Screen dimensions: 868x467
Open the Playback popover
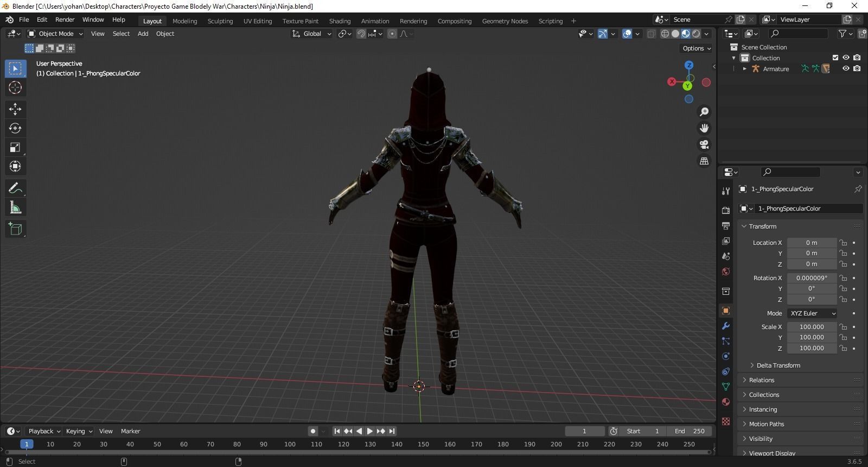coord(44,431)
